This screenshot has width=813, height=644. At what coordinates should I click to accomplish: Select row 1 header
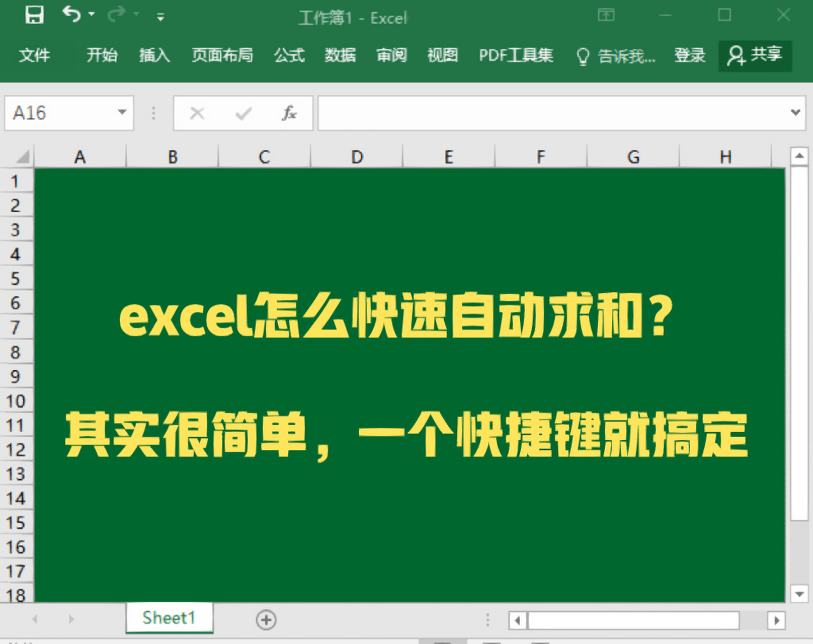pyautogui.click(x=16, y=181)
